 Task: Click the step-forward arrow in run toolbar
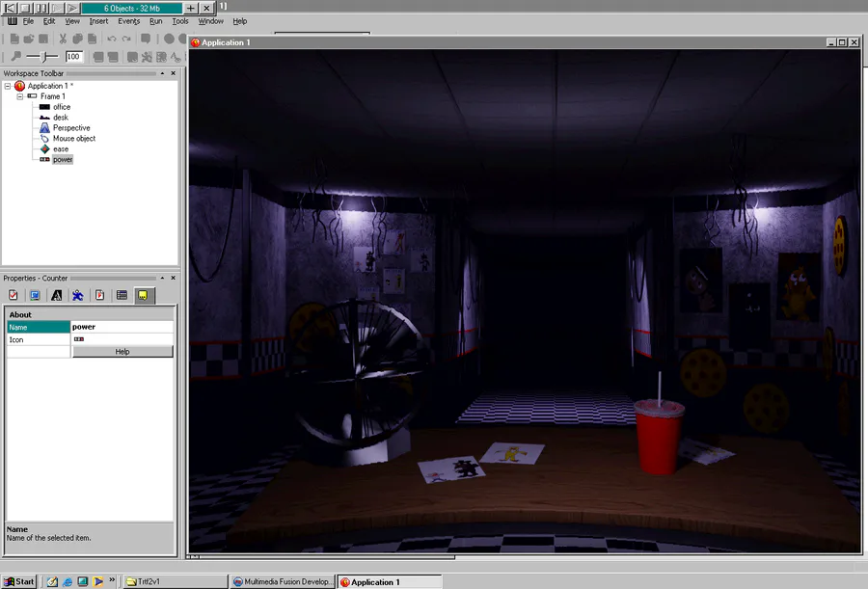point(72,8)
